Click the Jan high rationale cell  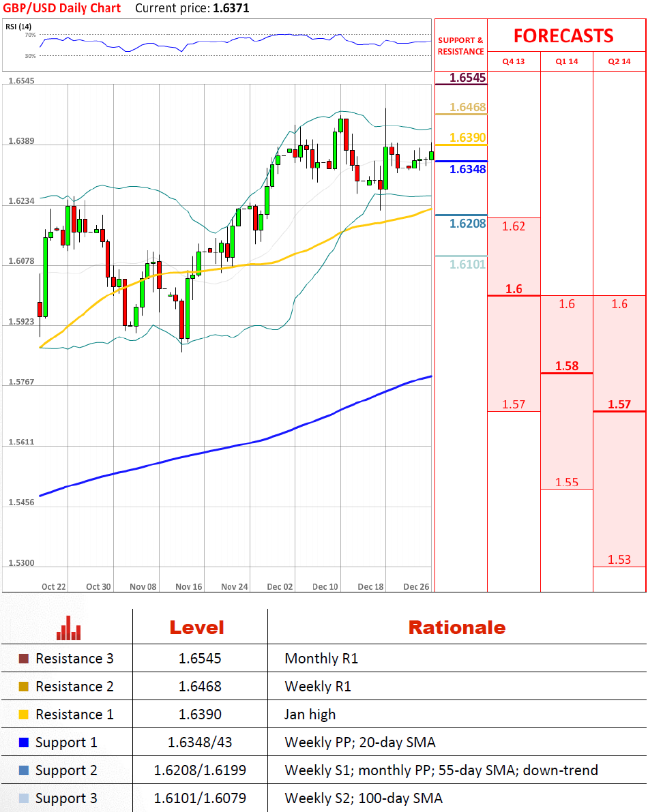(x=310, y=715)
